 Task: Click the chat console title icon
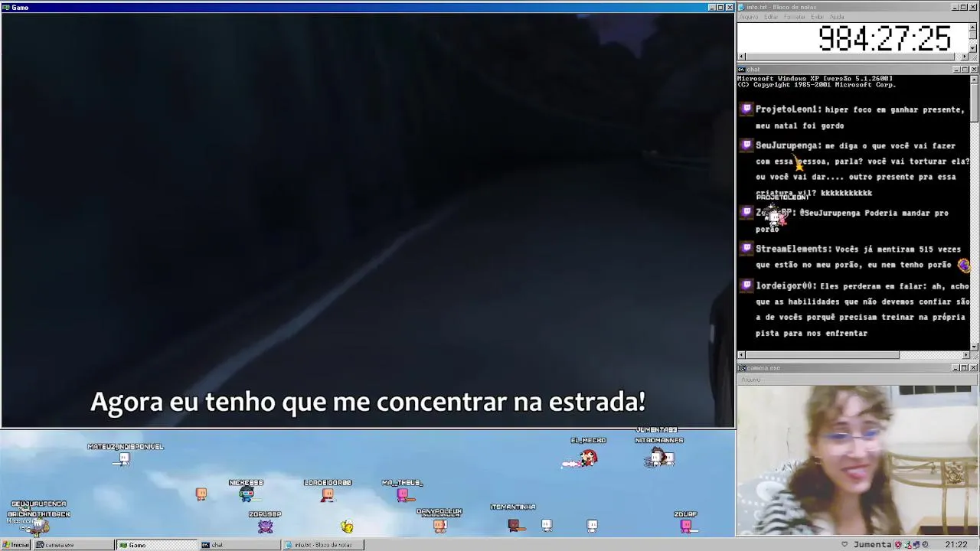(741, 70)
